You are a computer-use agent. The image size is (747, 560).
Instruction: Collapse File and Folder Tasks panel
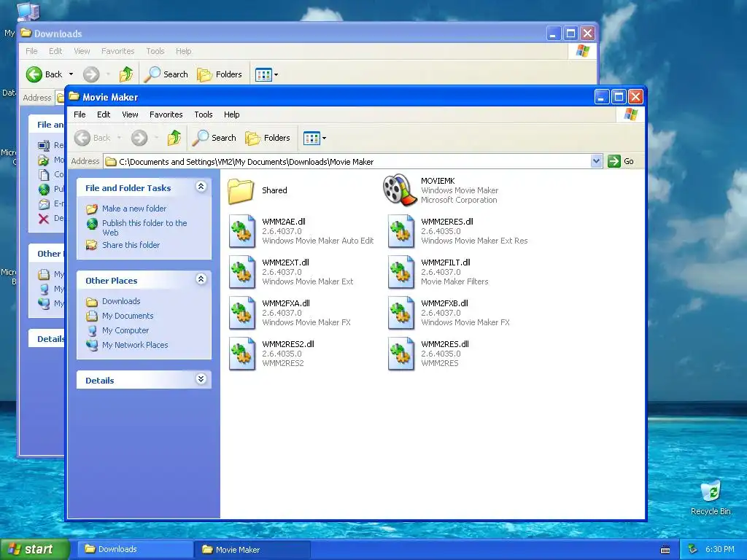(x=201, y=187)
